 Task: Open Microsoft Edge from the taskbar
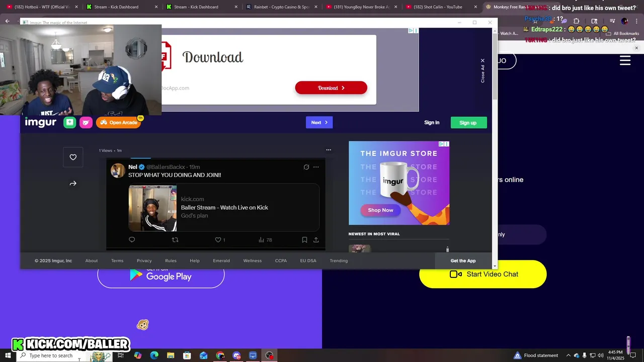pyautogui.click(x=154, y=355)
